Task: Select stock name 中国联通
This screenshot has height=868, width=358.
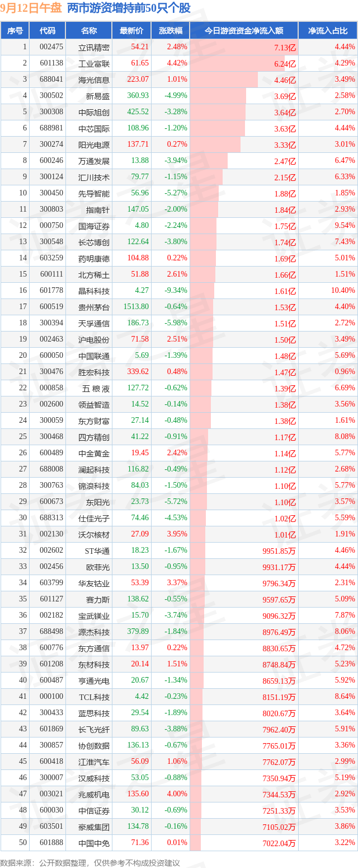Action: (94, 356)
